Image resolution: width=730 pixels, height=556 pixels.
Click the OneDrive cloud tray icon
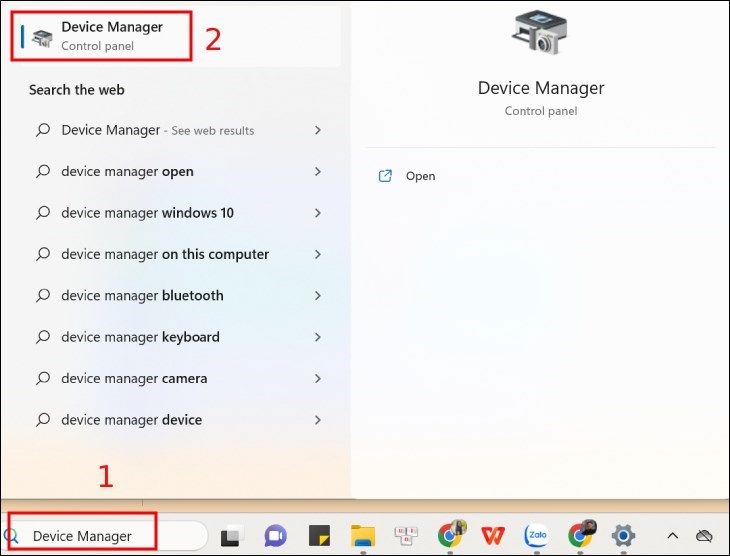pos(704,536)
